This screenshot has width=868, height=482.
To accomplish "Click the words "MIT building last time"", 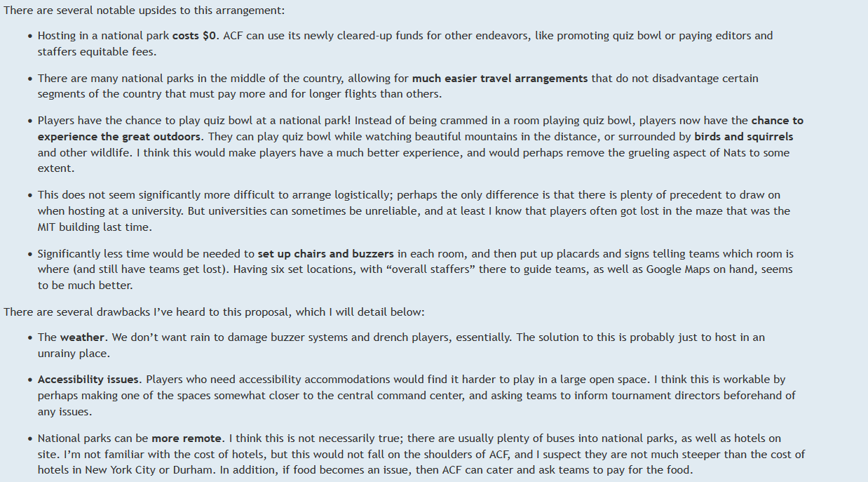I will [x=95, y=227].
